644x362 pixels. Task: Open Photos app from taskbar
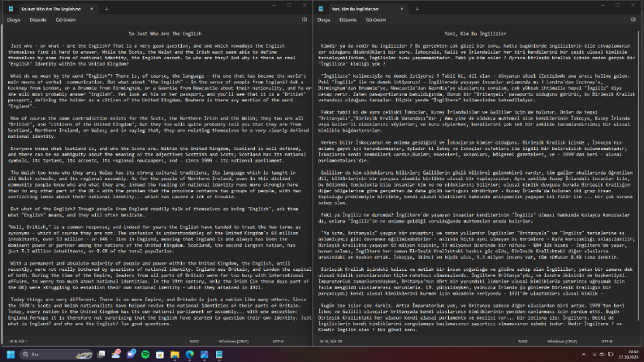click(x=204, y=354)
